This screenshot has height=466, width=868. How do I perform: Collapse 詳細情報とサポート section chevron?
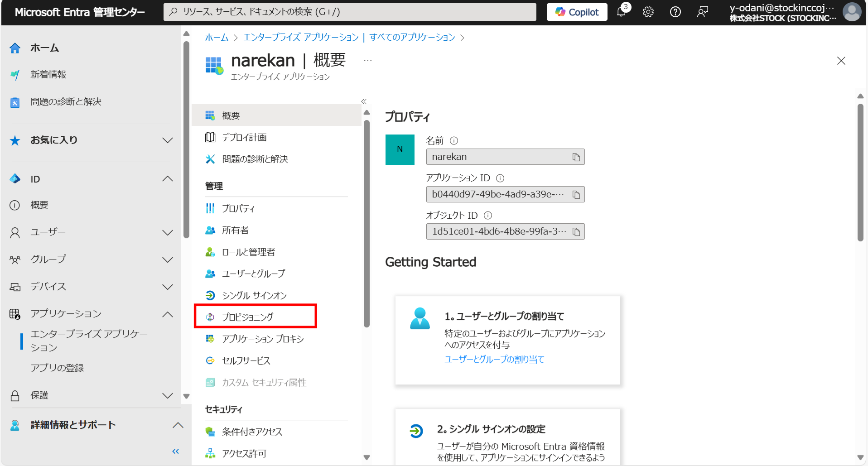(178, 425)
